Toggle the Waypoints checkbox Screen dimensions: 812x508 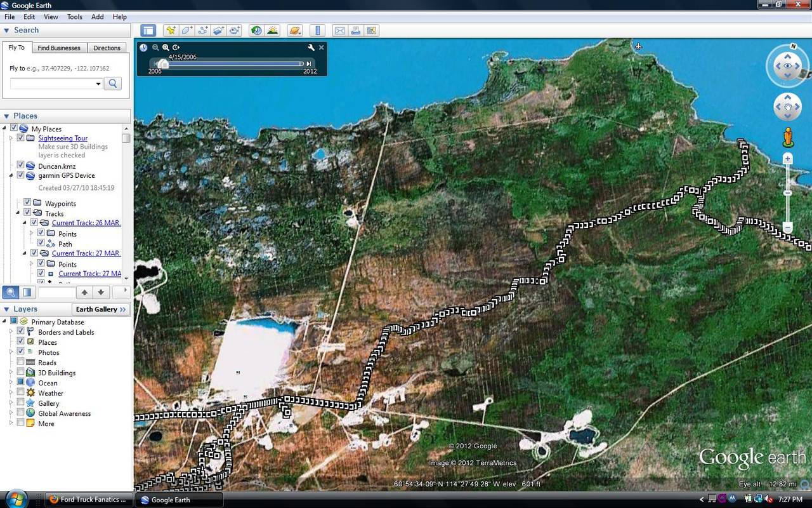(x=27, y=203)
